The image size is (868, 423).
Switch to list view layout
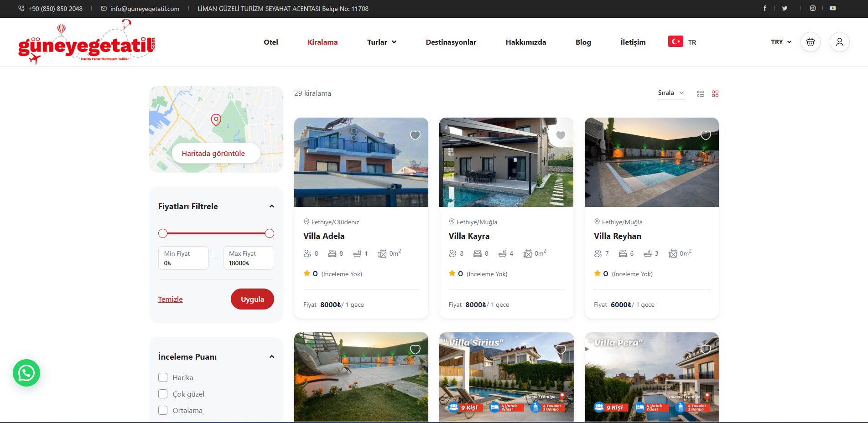(701, 94)
